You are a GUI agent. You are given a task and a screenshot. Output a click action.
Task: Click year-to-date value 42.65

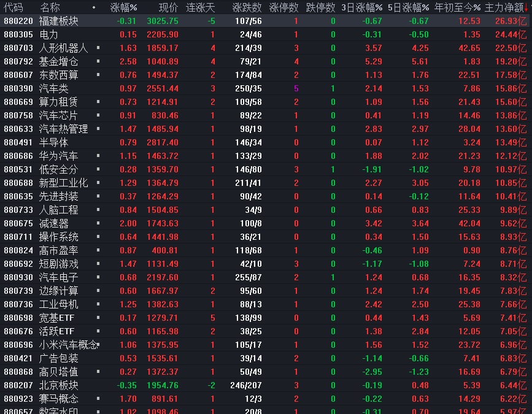pyautogui.click(x=469, y=48)
